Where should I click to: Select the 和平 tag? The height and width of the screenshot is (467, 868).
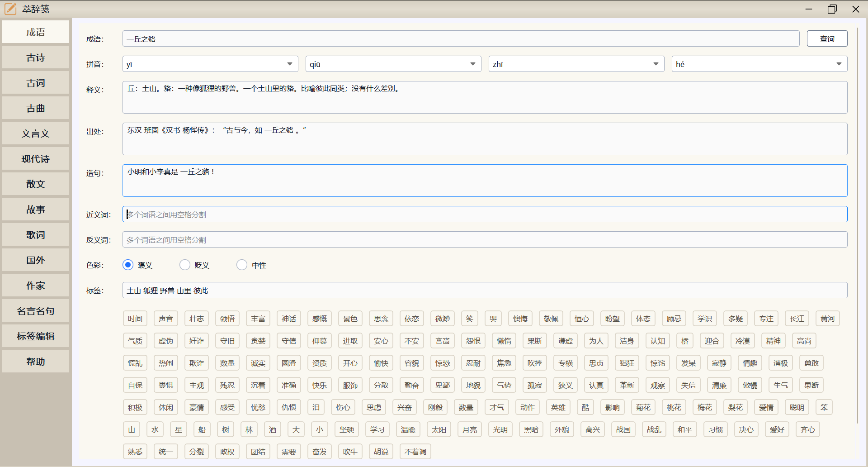[685, 429]
